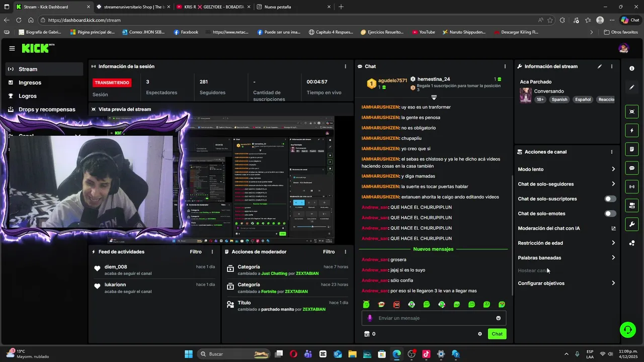Toggle the wrench widget icon in sidebar
644x362 pixels.
click(632, 224)
